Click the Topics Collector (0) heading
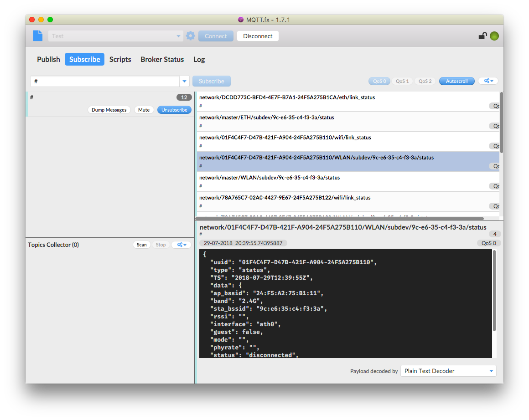Screen dimensions: 529x420 53,245
